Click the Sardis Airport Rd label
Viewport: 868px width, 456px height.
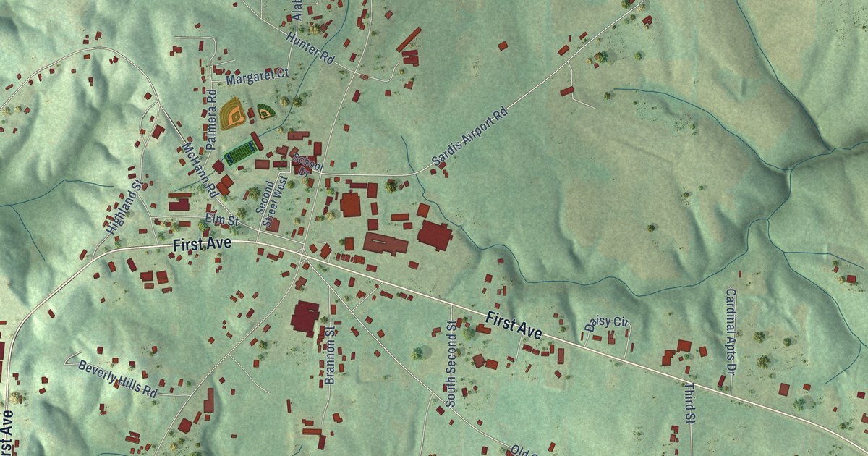[470, 138]
